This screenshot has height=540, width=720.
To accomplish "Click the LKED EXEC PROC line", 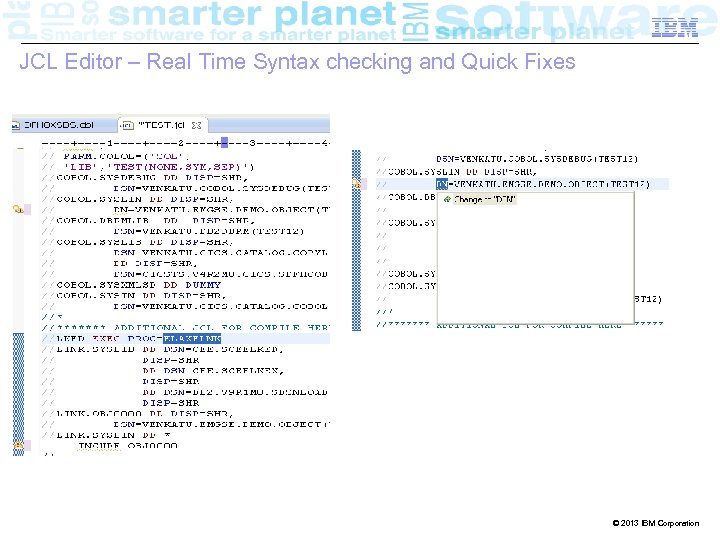I will coord(132,338).
